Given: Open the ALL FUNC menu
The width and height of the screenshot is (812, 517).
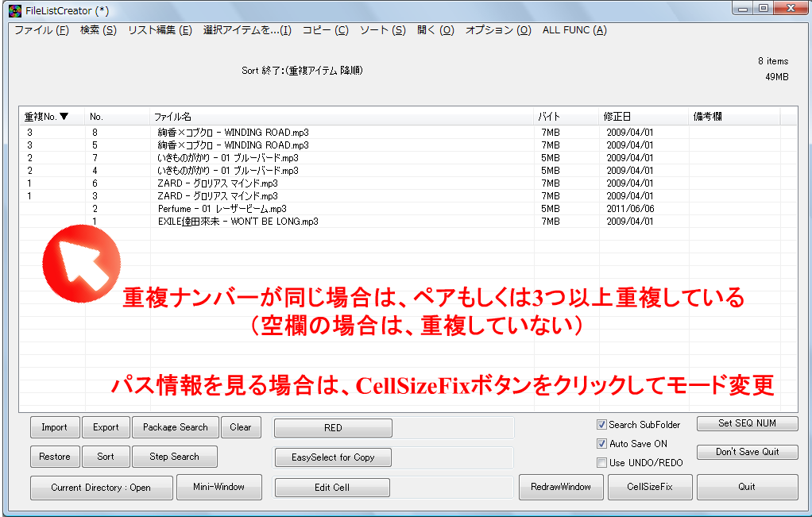Looking at the screenshot, I should coord(574,29).
